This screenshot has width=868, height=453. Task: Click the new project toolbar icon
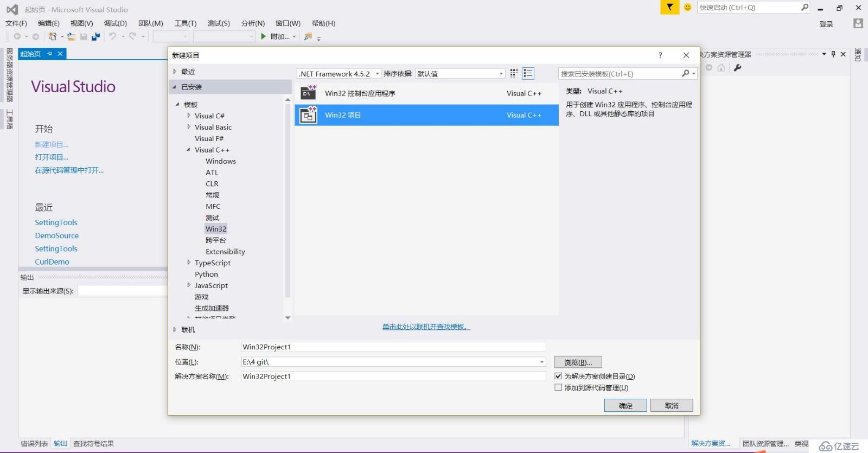(53, 36)
